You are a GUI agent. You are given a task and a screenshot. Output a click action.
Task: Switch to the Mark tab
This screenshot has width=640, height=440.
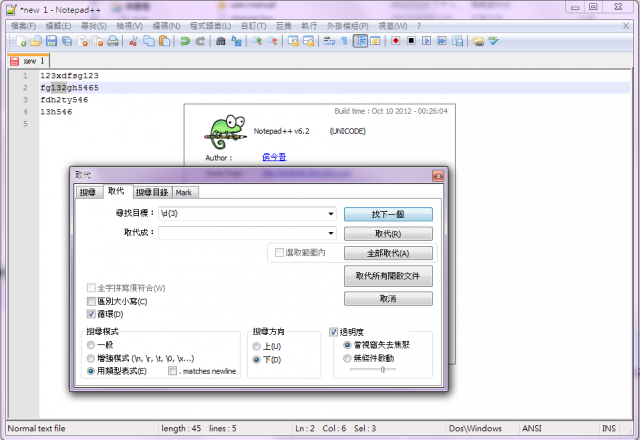184,192
